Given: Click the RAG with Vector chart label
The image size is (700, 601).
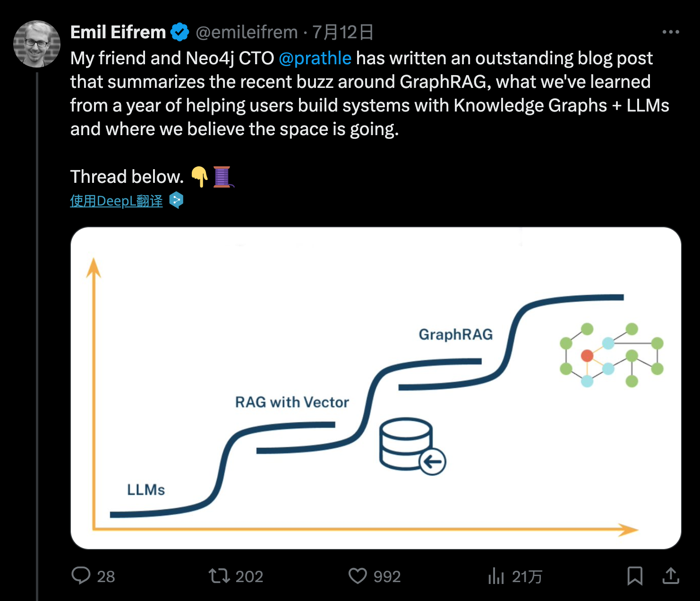Looking at the screenshot, I should click(292, 402).
